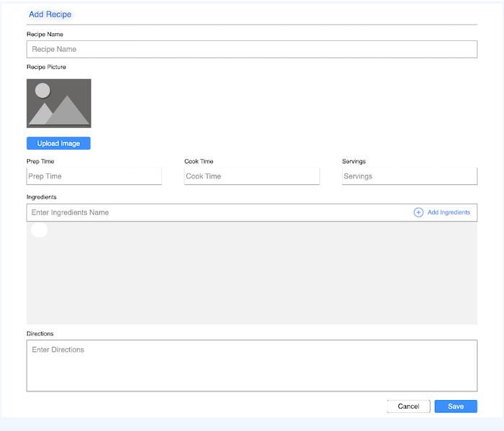Screen dimensions: 504x431
Task: Click the plus circle Add Ingredients icon
Action: pyautogui.click(x=418, y=212)
